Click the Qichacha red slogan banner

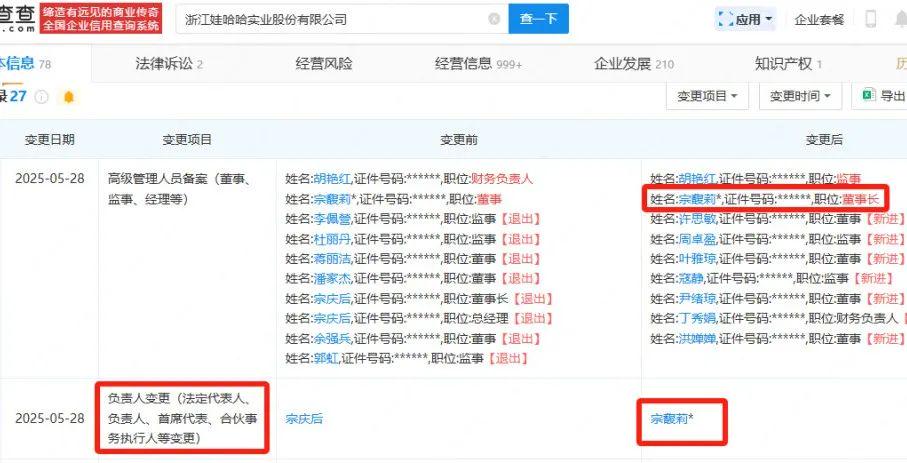(101, 19)
